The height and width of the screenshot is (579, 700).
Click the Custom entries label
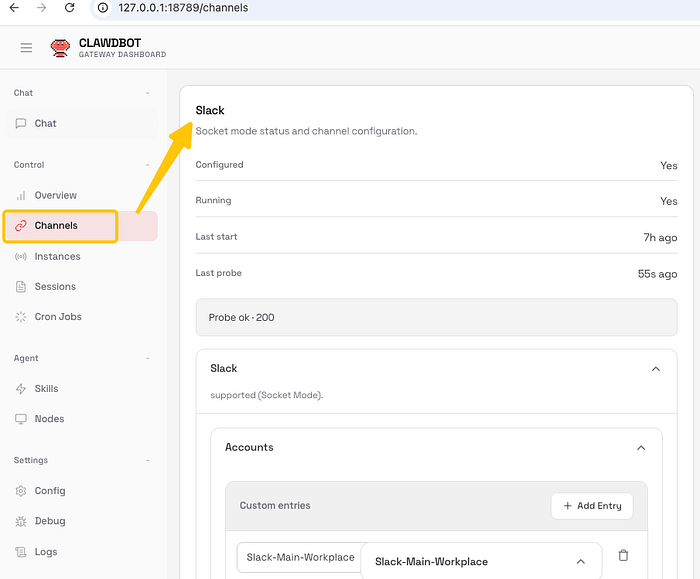(x=275, y=505)
